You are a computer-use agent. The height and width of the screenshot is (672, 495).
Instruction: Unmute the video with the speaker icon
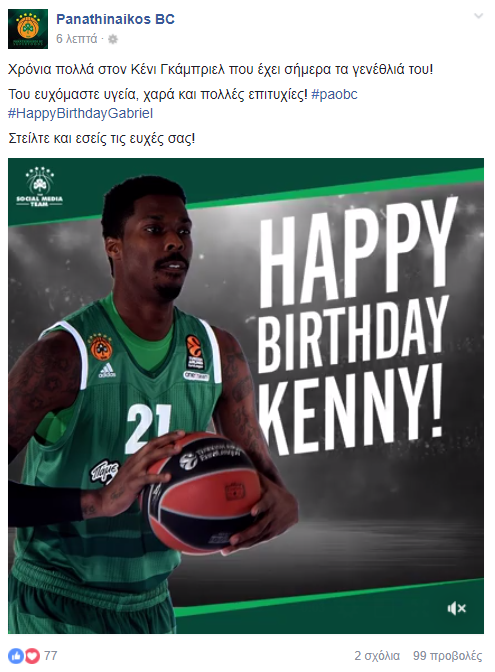(456, 608)
